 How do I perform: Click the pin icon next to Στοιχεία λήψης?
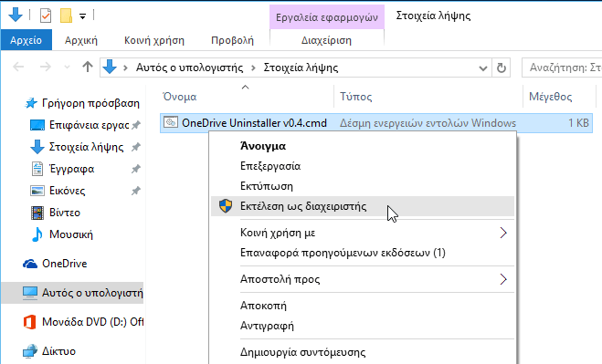[135, 147]
